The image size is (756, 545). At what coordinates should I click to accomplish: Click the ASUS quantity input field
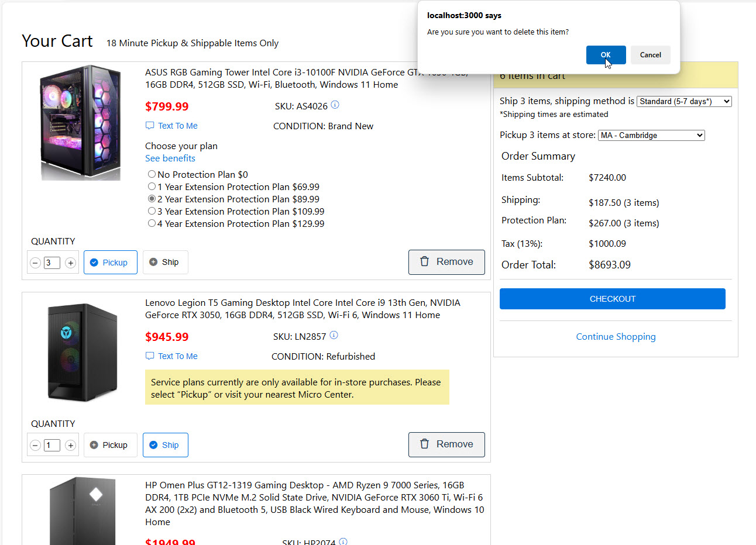51,263
